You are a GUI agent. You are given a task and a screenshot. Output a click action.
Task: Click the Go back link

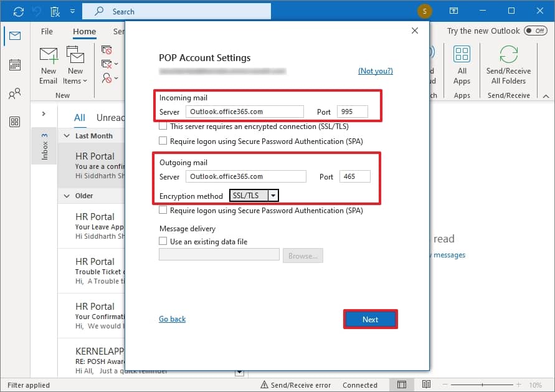click(x=173, y=319)
